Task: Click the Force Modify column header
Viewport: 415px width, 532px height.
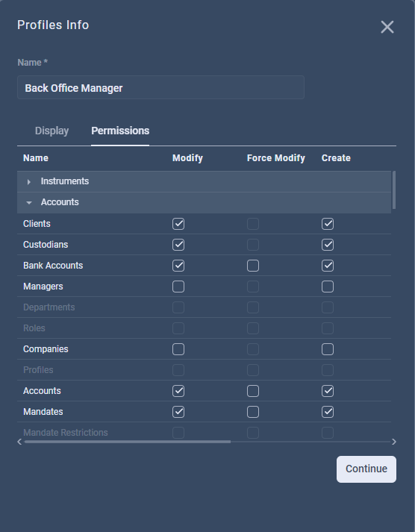Action: (x=276, y=158)
